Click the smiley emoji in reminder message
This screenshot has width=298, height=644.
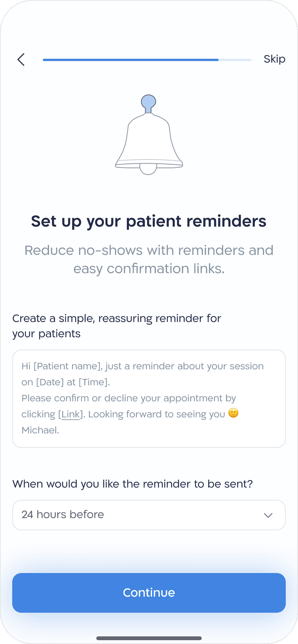coord(233,413)
